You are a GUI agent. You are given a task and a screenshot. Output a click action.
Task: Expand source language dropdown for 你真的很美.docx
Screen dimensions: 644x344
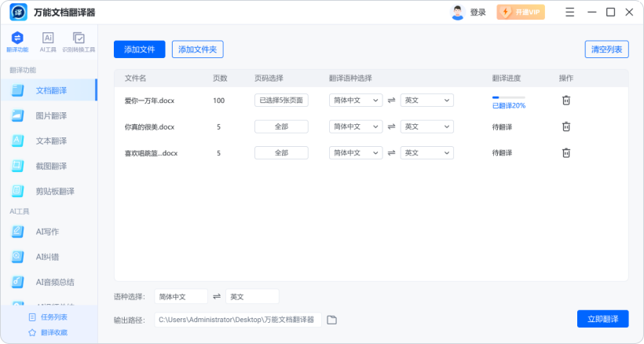click(x=356, y=126)
